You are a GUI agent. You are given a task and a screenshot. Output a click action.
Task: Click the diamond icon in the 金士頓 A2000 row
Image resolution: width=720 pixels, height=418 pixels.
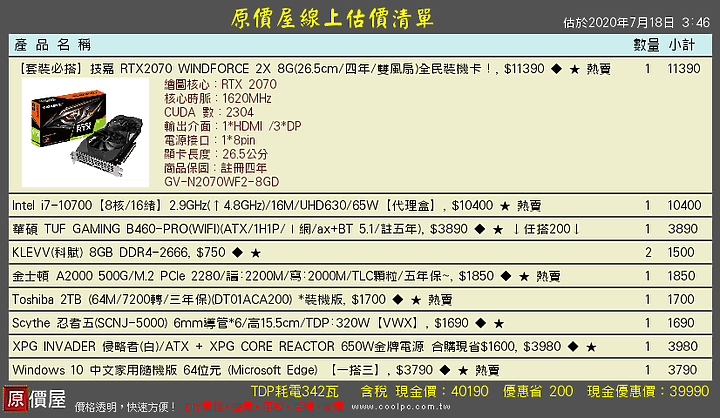pos(506,276)
